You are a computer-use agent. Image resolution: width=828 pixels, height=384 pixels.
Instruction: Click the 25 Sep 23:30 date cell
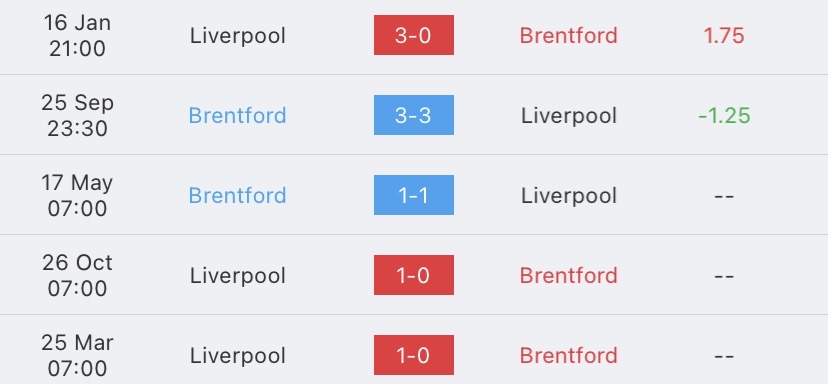pyautogui.click(x=77, y=115)
